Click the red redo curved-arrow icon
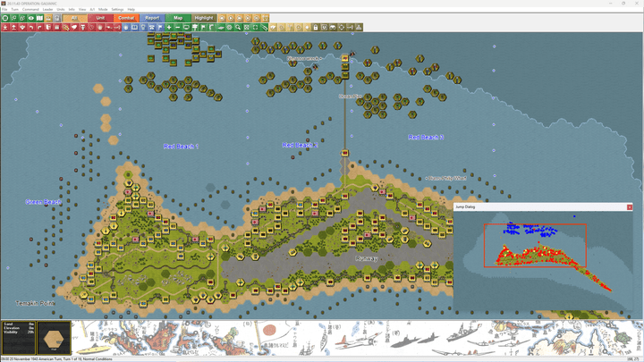644x362 pixels. 39,28
